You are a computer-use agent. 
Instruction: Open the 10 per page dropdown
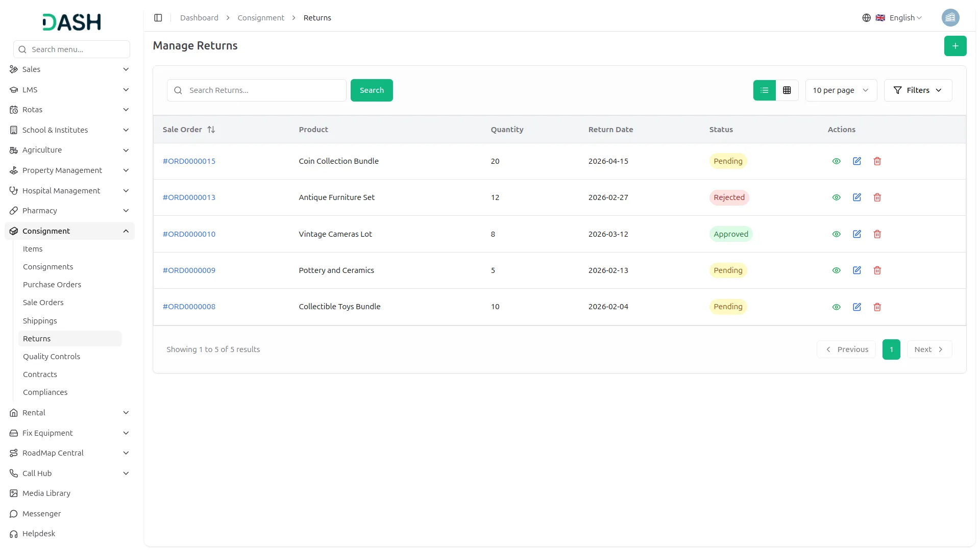(x=841, y=90)
